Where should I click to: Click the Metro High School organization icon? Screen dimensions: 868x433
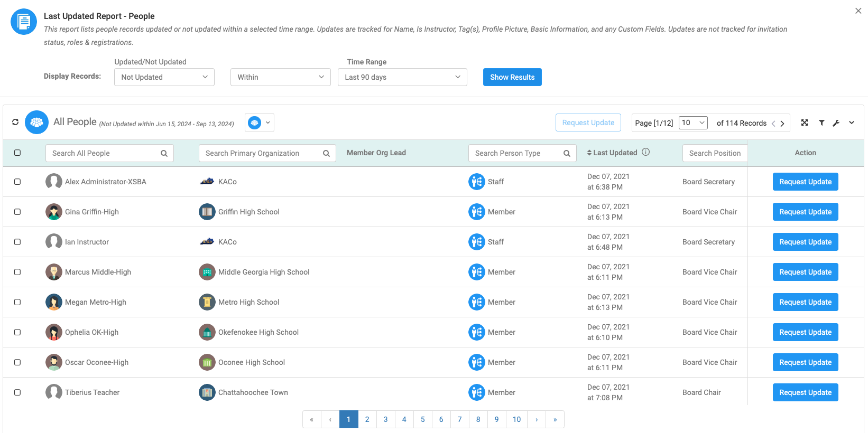207,302
